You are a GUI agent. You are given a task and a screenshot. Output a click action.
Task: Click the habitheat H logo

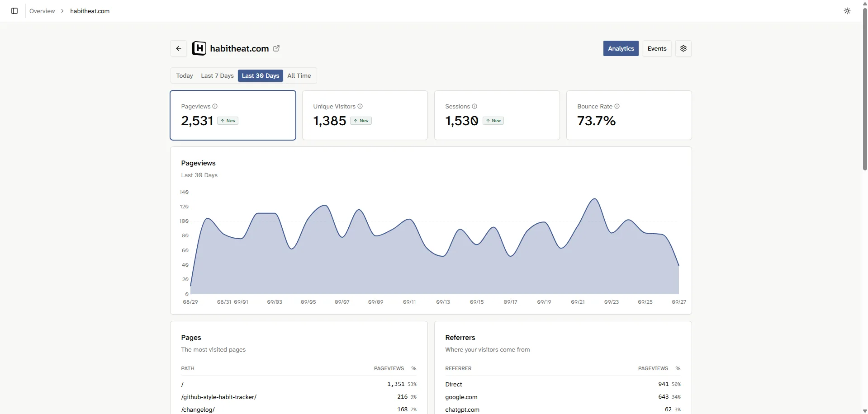point(199,48)
